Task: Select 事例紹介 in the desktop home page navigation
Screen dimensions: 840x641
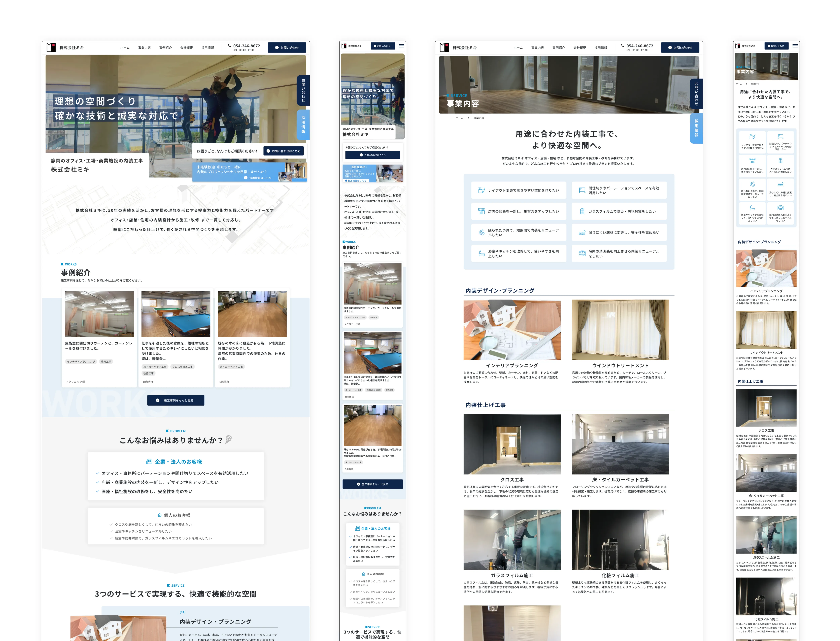Action: point(165,48)
